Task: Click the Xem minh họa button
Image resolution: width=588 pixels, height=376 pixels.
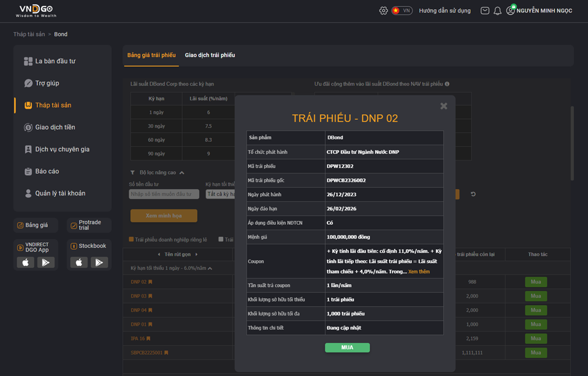Action: (164, 216)
